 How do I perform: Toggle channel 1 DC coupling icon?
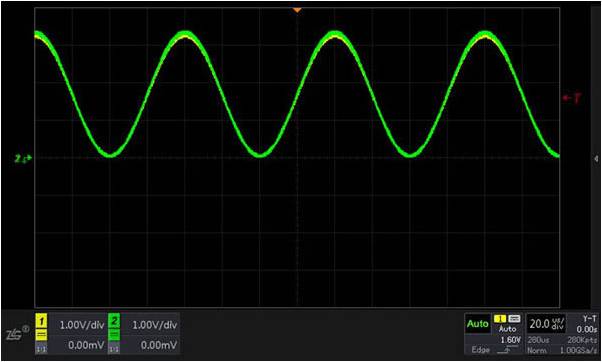(41, 335)
